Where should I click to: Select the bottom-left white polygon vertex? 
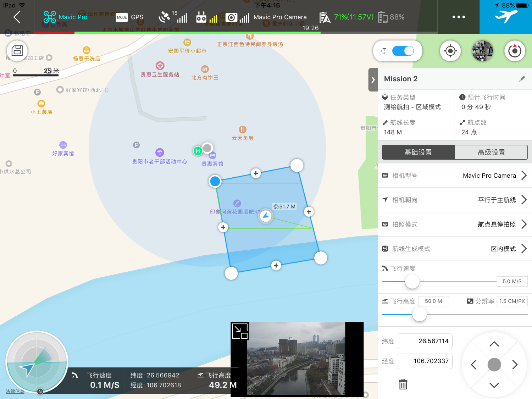[231, 273]
